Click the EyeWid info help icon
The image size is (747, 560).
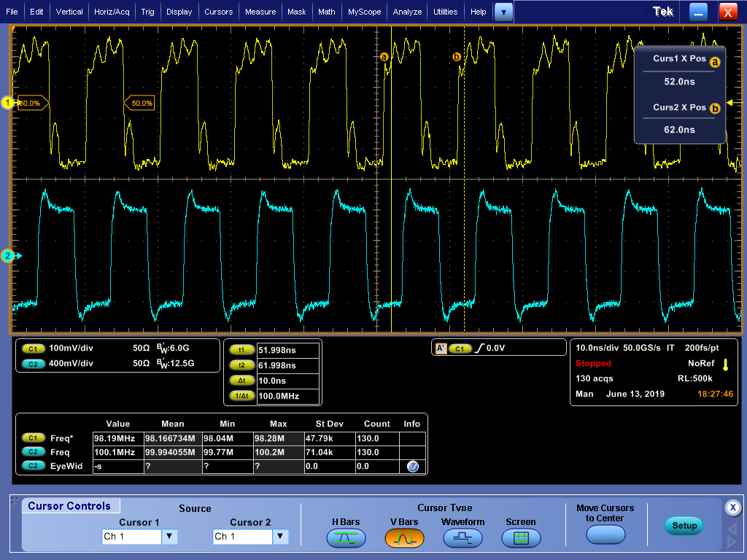tap(413, 466)
